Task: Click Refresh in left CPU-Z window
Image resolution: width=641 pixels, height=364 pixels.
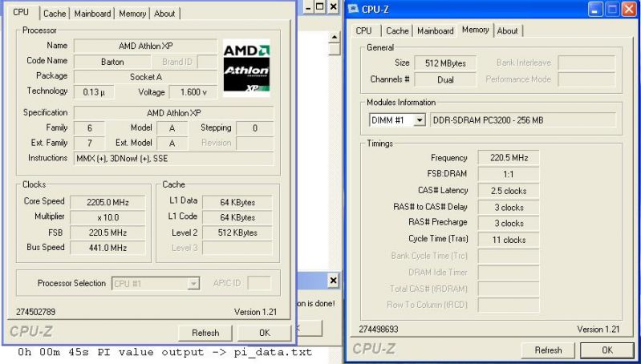Action: tap(205, 333)
